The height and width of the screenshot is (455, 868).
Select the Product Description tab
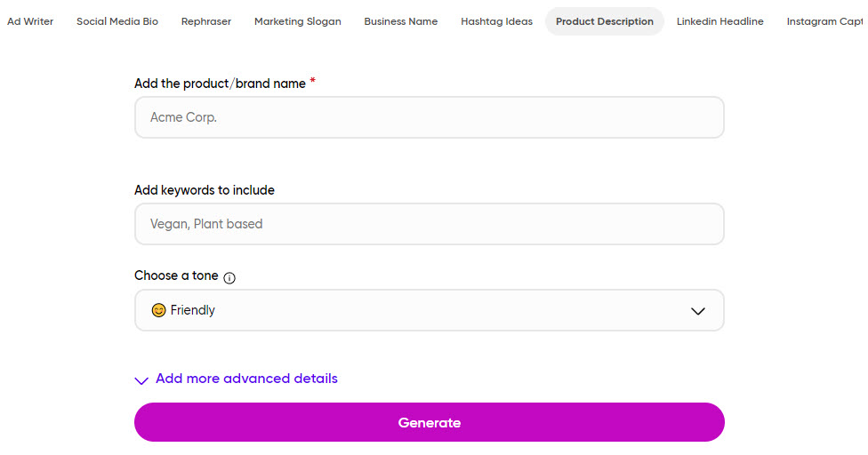(x=605, y=21)
